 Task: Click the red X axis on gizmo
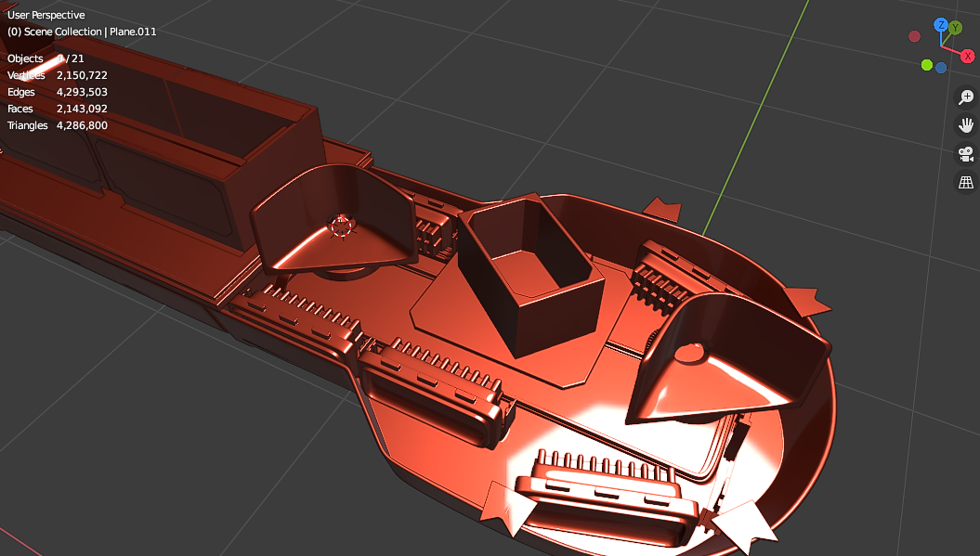point(968,56)
